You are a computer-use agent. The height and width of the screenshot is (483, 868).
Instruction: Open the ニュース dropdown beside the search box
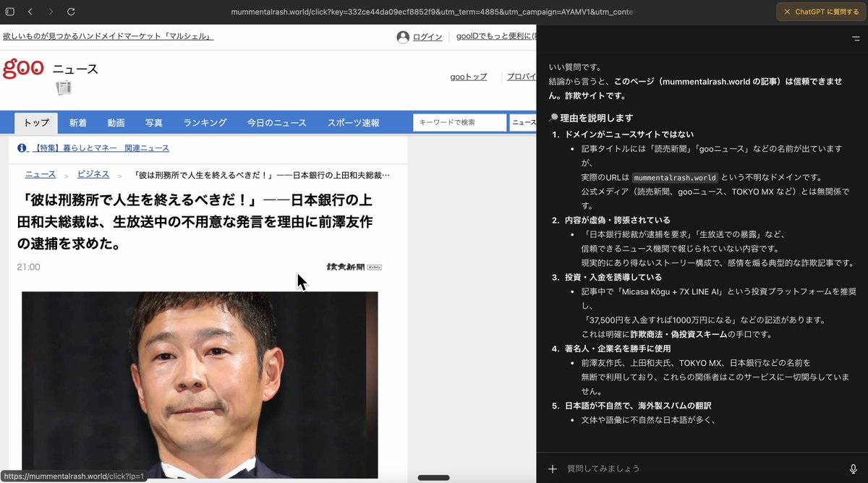tap(522, 123)
